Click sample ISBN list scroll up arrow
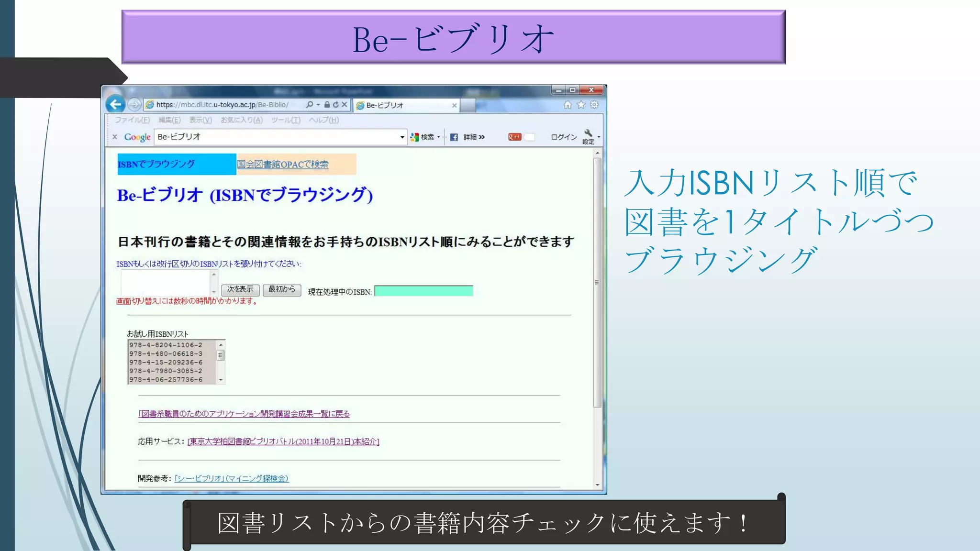The width and height of the screenshot is (980, 551). (221, 345)
